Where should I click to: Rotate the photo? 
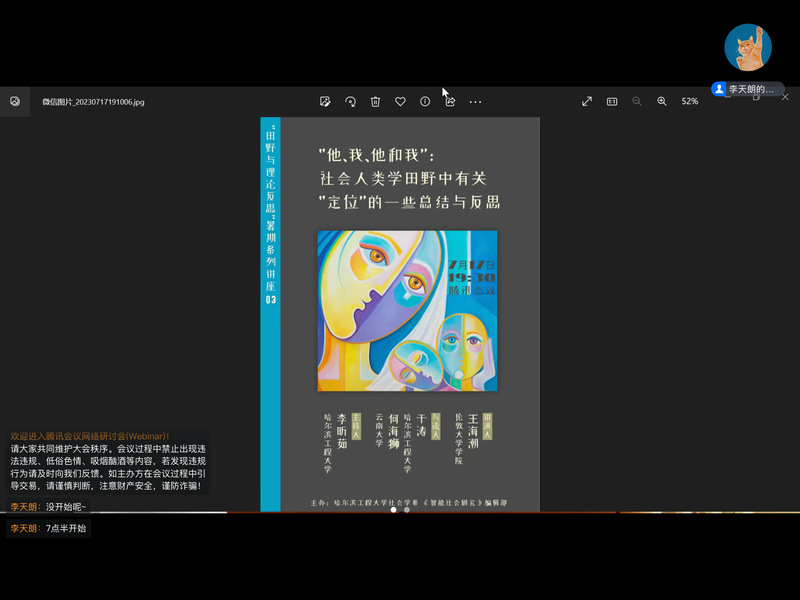coord(350,101)
